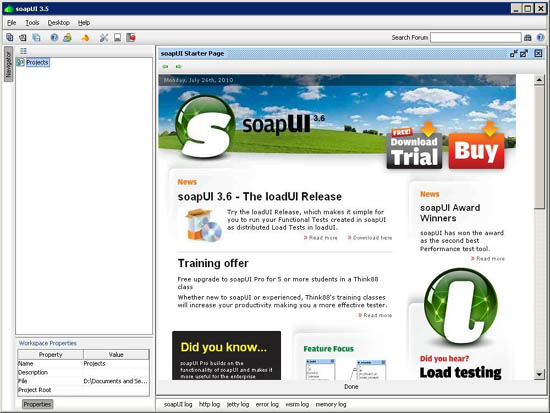The height and width of the screenshot is (413, 550).
Task: Open the Tools menu
Action: pyautogui.click(x=32, y=22)
